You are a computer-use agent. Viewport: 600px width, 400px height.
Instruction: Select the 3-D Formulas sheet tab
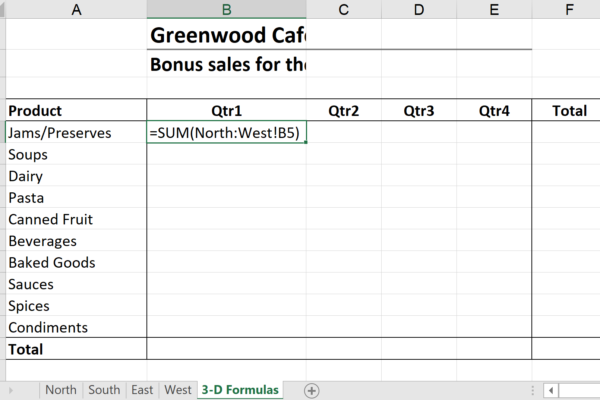[x=240, y=390]
